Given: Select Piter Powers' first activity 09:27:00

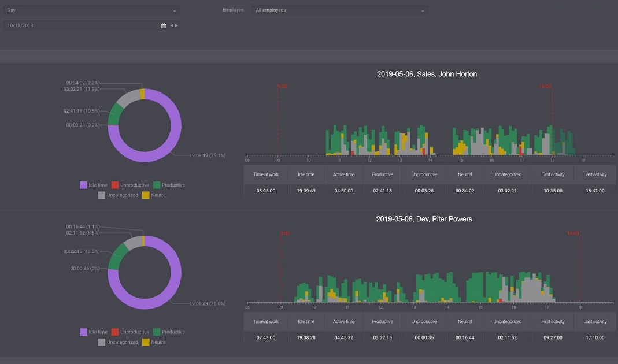Looking at the screenshot, I should click(553, 337).
